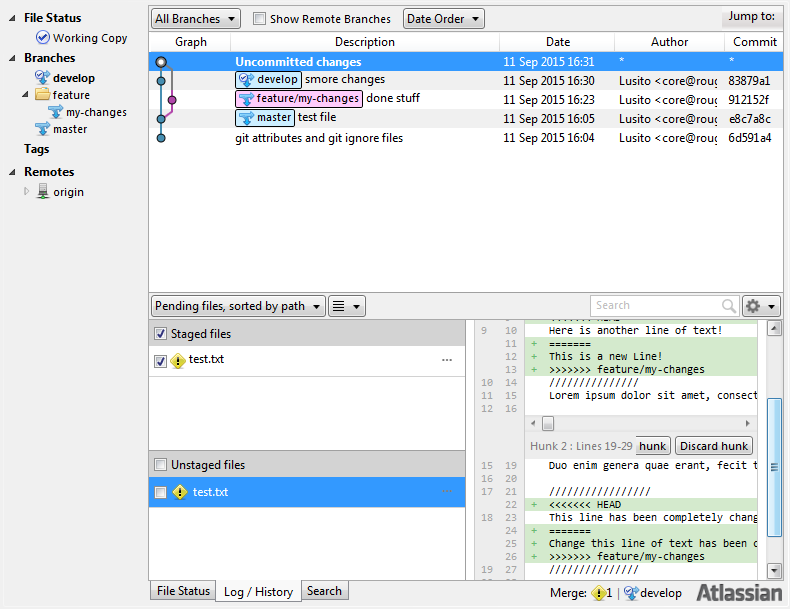Open Pending files, sorted by path dropdown

pyautogui.click(x=238, y=306)
